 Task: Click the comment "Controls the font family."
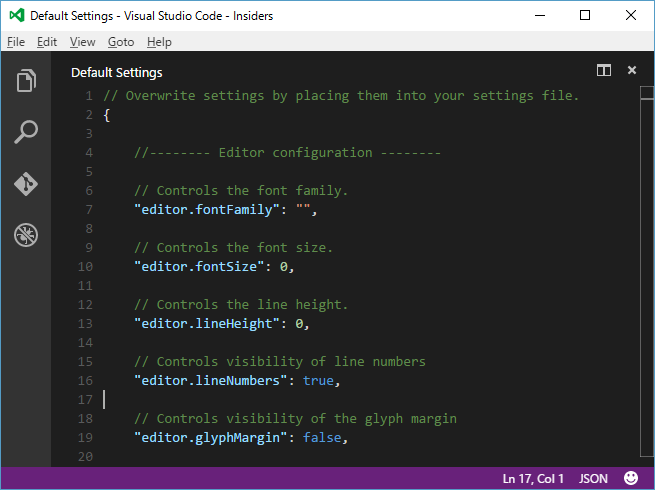pos(241,190)
